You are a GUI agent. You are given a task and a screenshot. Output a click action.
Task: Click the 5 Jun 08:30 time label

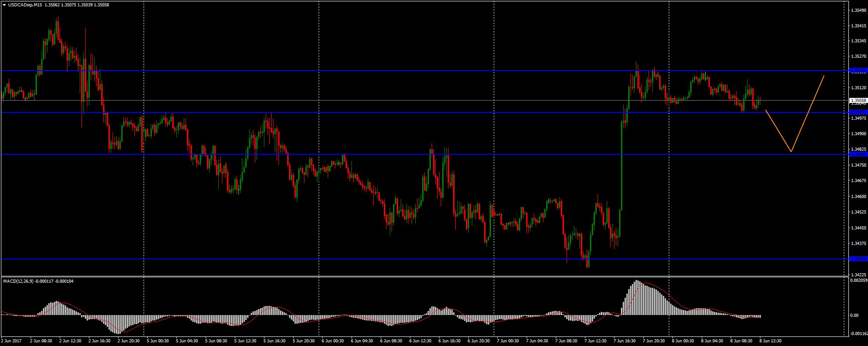tap(216, 341)
